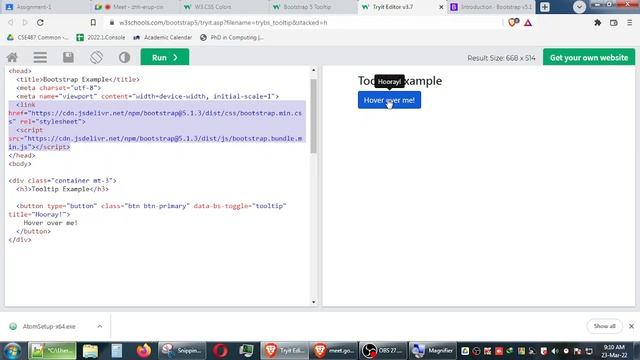Click the Tooltip Example heading
640x360 pixels.
pyautogui.click(x=400, y=81)
